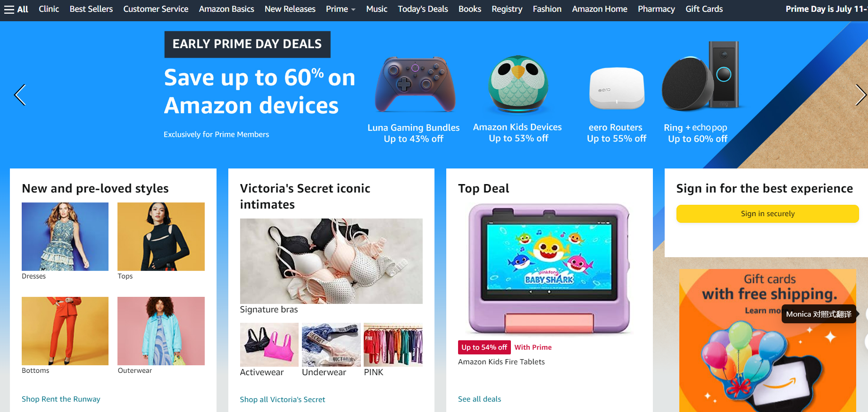Click the Monica translation popup badge

(x=818, y=314)
